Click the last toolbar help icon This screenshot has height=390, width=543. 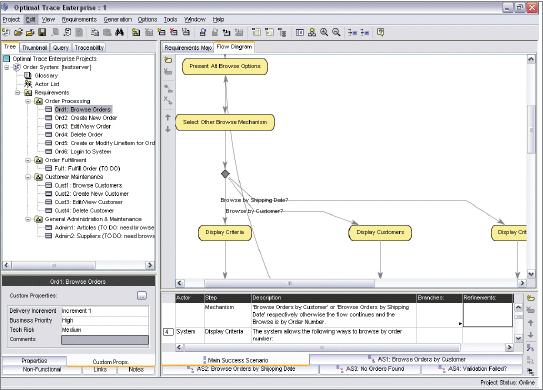point(381,33)
